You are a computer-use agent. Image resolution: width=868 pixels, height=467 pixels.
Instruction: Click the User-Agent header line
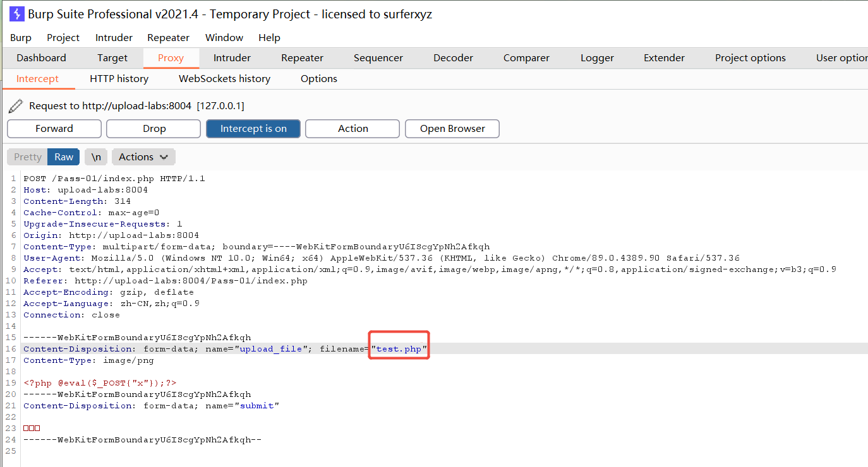coord(382,258)
